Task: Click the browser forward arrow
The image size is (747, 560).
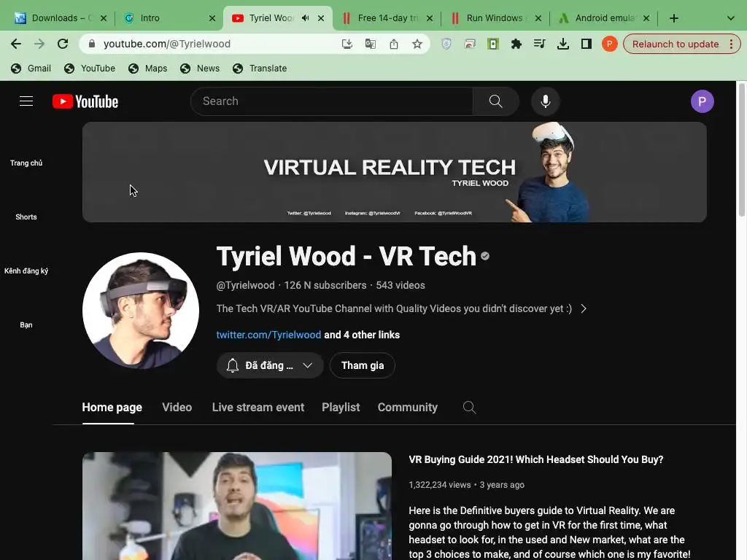Action: 39,44
